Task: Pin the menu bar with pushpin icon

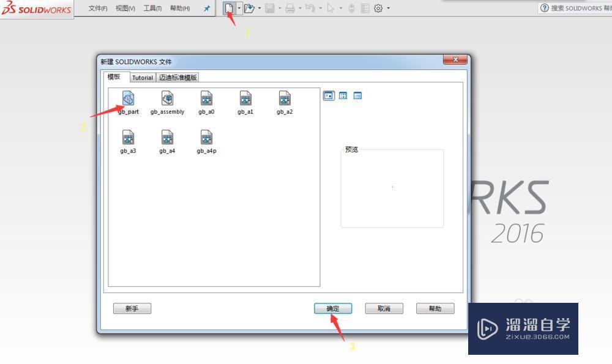Action: click(207, 8)
